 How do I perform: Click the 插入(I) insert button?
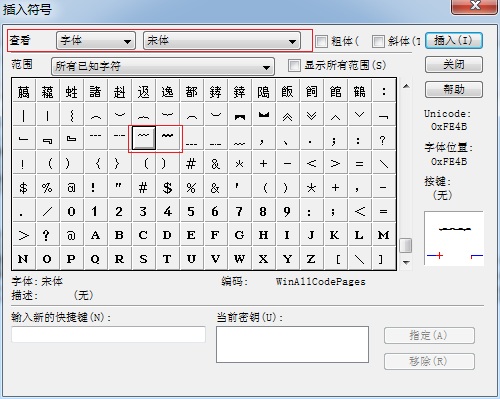454,41
